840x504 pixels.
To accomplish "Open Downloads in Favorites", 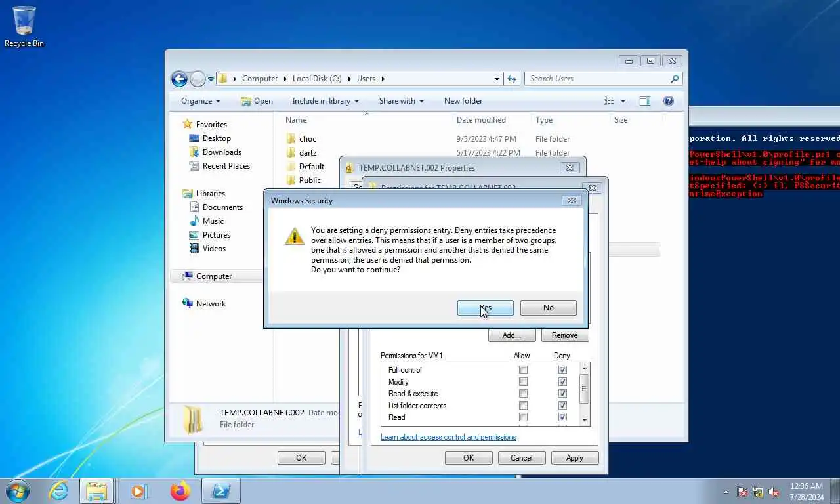I will point(222,152).
